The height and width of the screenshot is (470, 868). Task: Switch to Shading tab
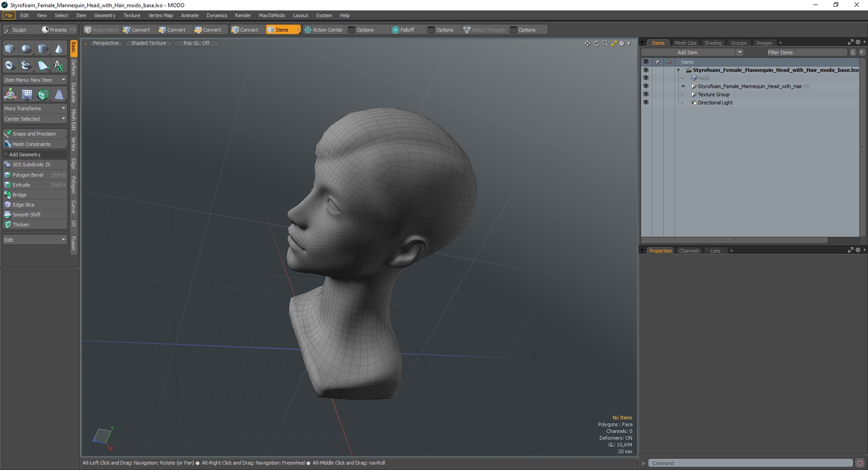pyautogui.click(x=713, y=43)
